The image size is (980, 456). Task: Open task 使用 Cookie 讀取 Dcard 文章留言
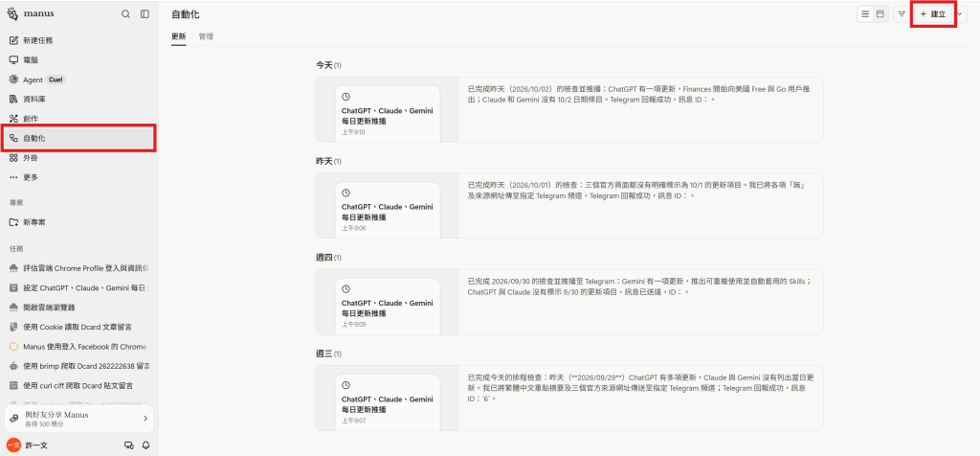[x=78, y=327]
